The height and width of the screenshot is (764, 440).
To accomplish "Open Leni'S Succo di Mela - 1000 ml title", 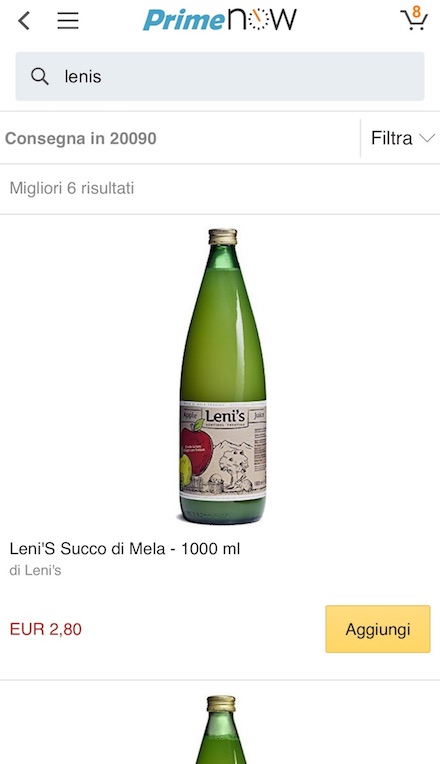I will click(x=125, y=549).
